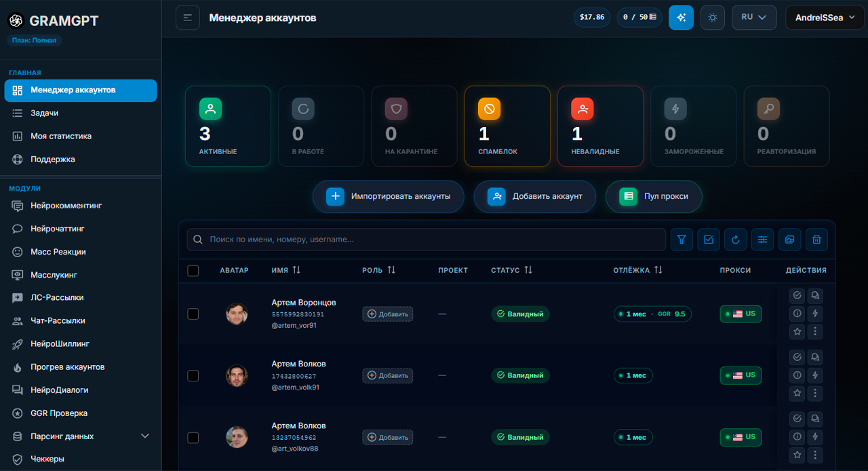Click the blue sparkle AI button
Viewport: 868px width, 471px height.
(x=681, y=18)
